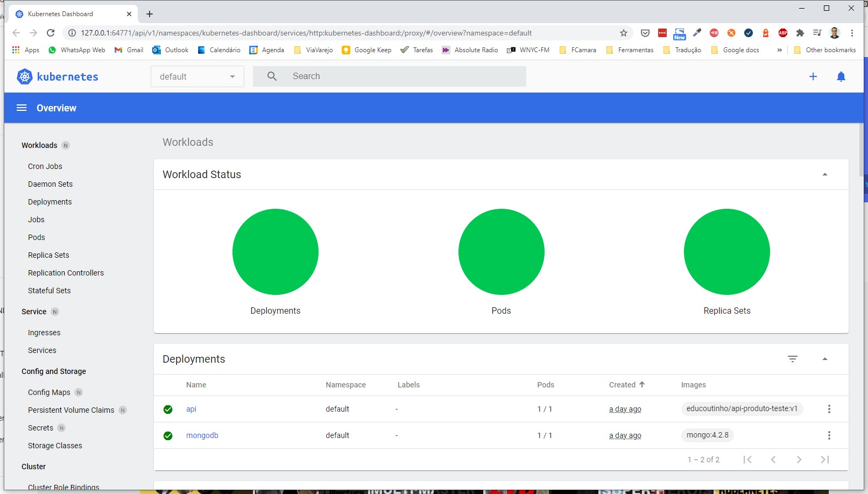Select Cron Jobs in the sidebar

[x=45, y=166]
